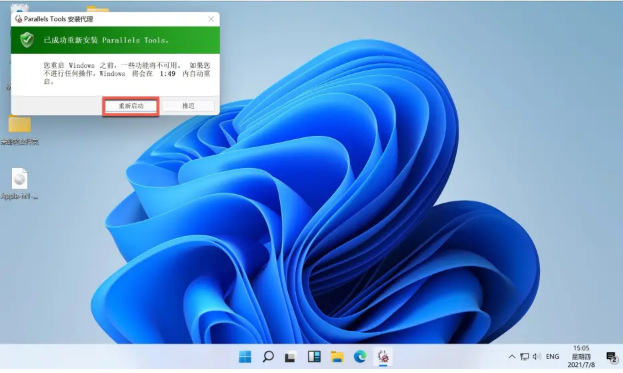This screenshot has width=623, height=373.
Task: Expand hidden system tray icons chevron
Action: pyautogui.click(x=512, y=357)
